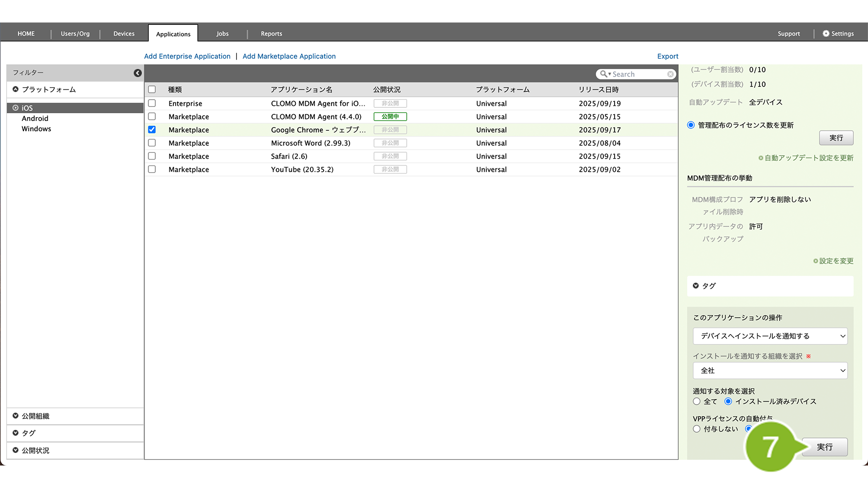Click the Settings gear icon
The width and height of the screenshot is (868, 488).
tap(826, 34)
